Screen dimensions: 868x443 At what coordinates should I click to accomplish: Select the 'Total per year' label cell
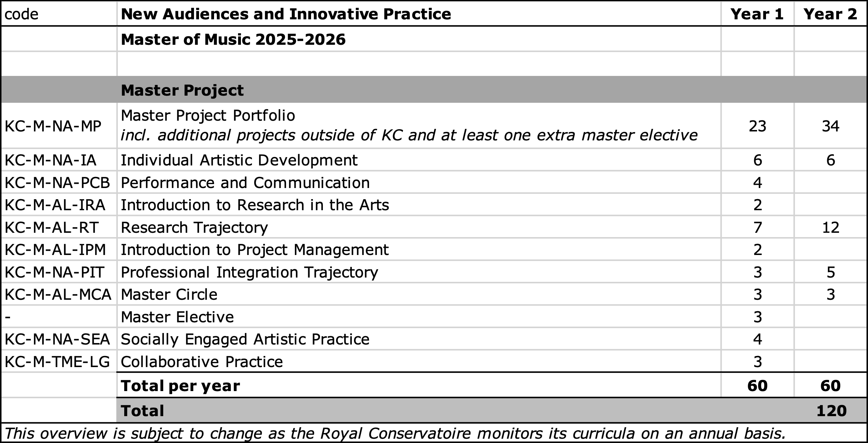point(180,386)
